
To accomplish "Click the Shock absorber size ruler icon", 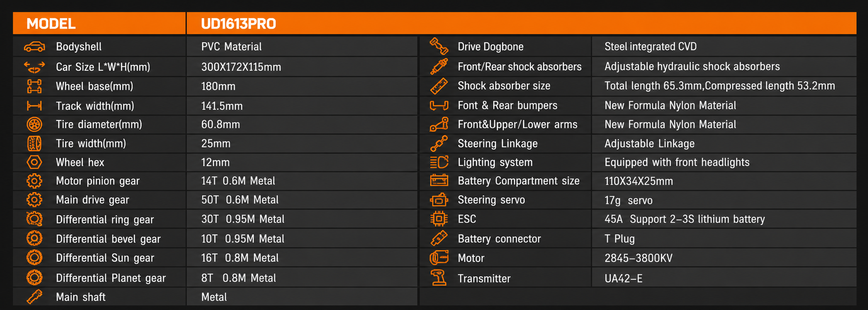I will point(439,86).
